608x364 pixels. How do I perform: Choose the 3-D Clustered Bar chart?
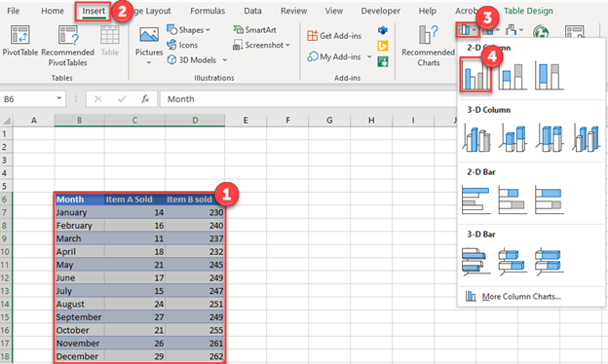point(476,262)
